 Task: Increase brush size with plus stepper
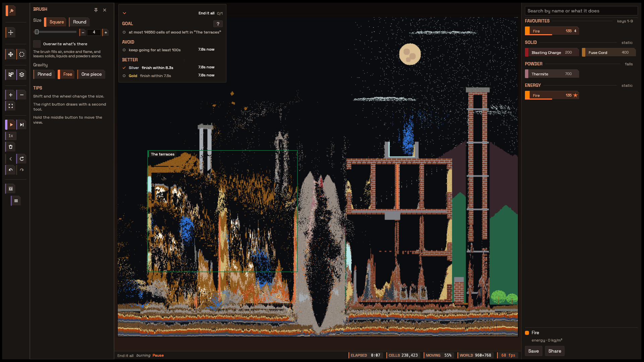click(x=106, y=33)
